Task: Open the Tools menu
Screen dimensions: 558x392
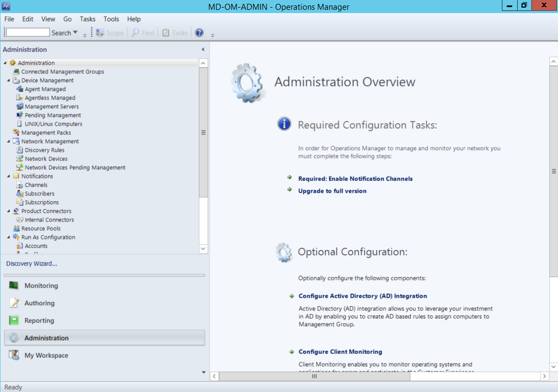Action: pos(111,19)
